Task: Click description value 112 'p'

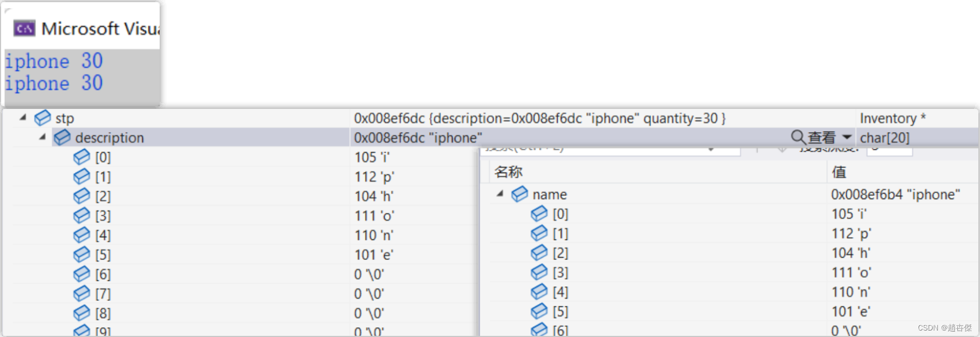Action: coord(374,176)
